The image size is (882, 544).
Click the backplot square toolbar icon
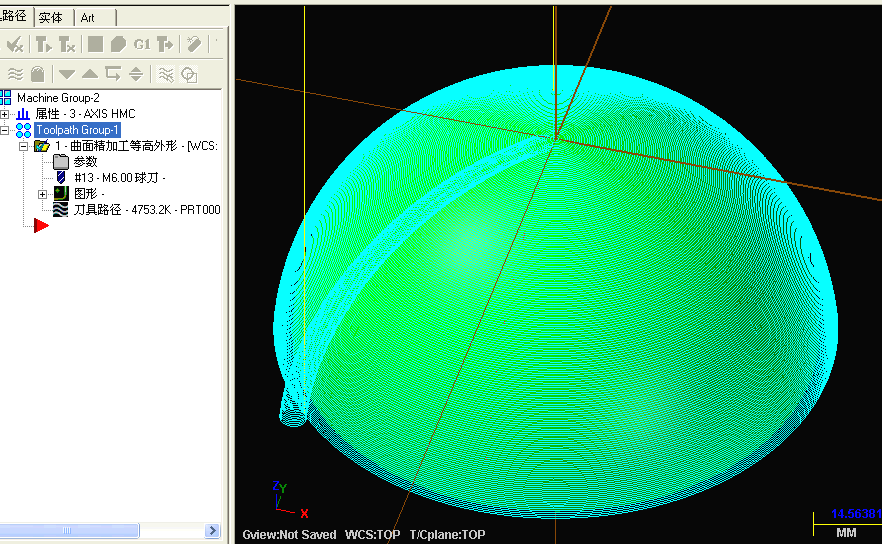pos(95,44)
